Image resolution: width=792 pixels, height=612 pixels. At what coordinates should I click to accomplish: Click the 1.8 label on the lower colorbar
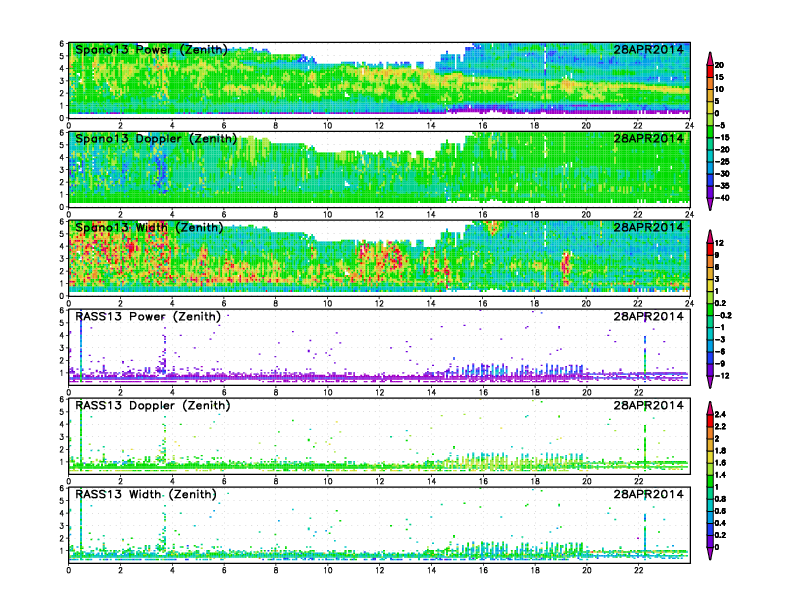[720, 450]
